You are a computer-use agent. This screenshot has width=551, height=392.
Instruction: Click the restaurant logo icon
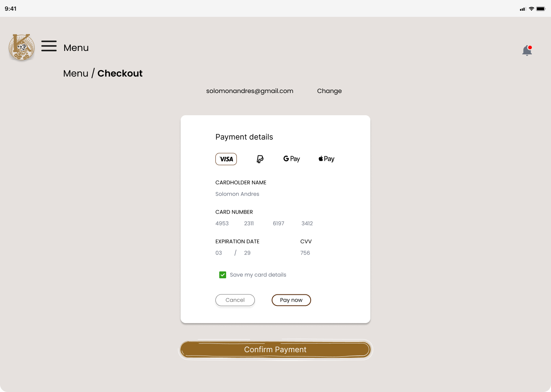(22, 47)
